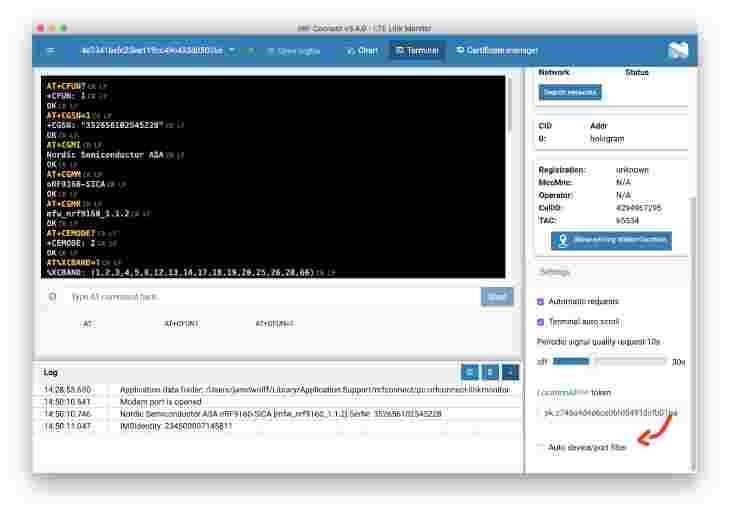
Task: Open the AT command history icon
Action: click(53, 297)
